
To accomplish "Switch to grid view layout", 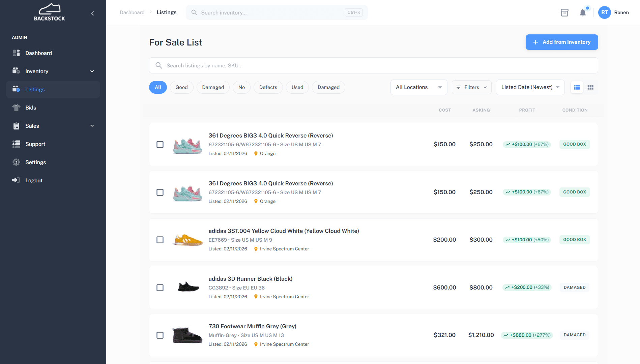I will pyautogui.click(x=590, y=87).
